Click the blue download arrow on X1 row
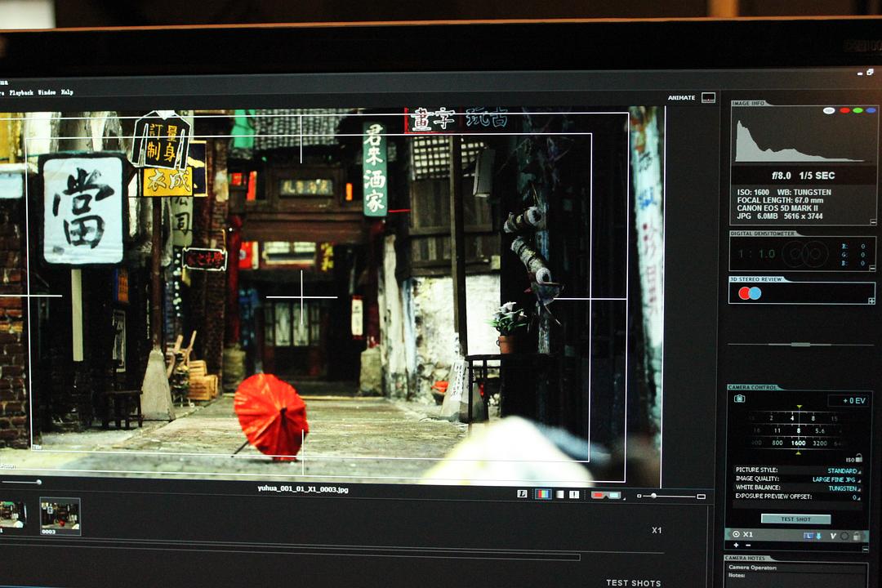 [818, 536]
